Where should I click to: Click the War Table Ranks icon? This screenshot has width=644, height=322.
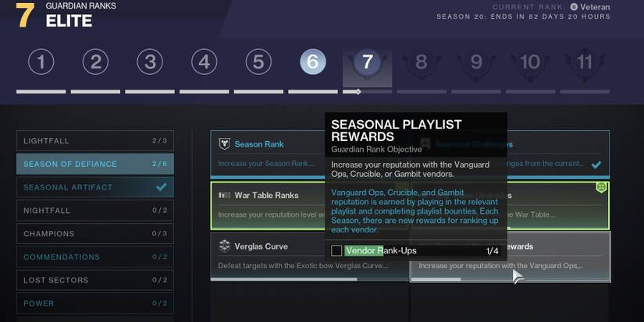pos(224,195)
